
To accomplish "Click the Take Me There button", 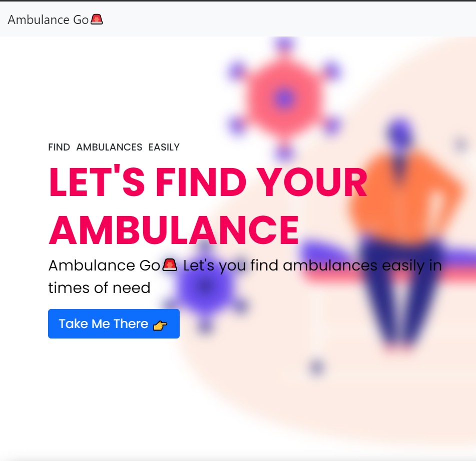I will [114, 323].
